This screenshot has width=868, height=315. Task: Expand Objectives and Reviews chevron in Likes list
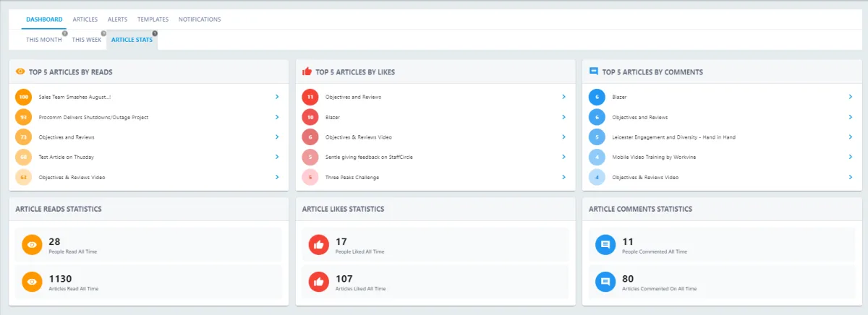563,97
